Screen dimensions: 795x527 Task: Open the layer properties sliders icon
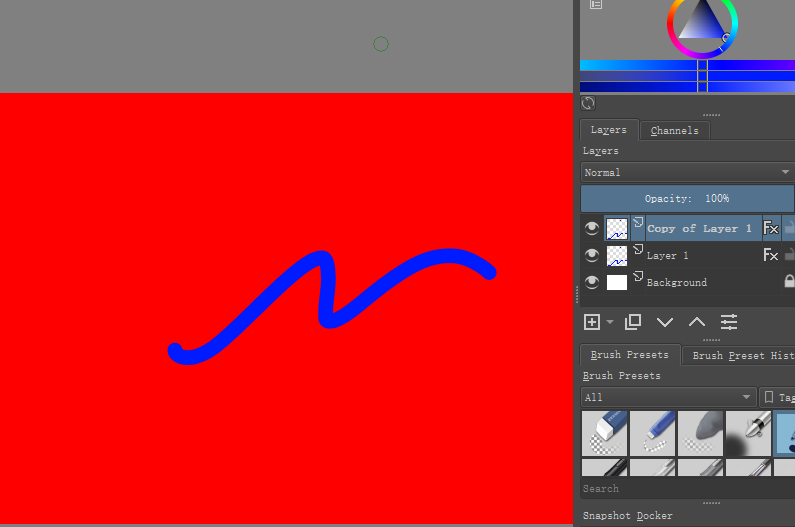pos(729,322)
